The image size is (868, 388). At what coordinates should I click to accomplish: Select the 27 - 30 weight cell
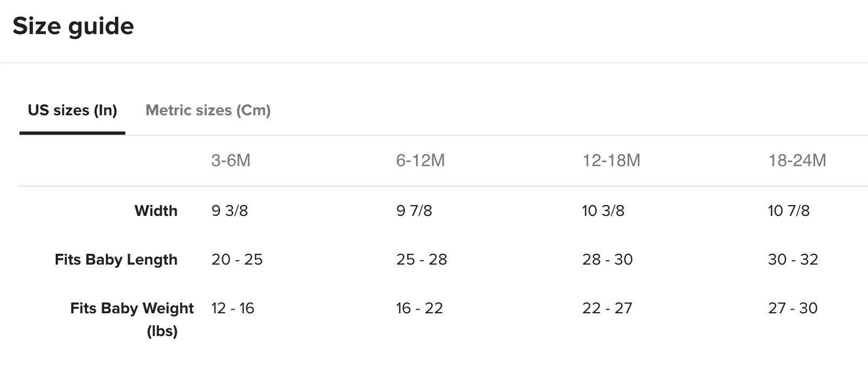click(792, 308)
